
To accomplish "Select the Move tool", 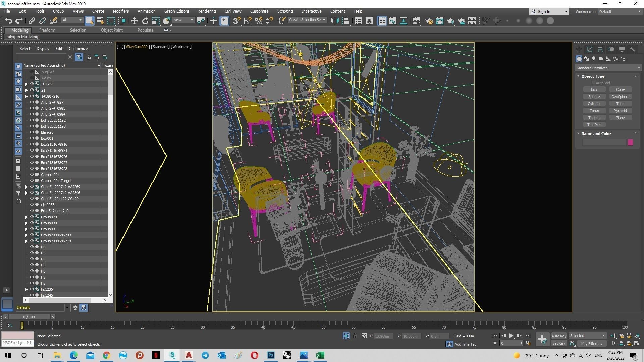I will (x=134, y=21).
